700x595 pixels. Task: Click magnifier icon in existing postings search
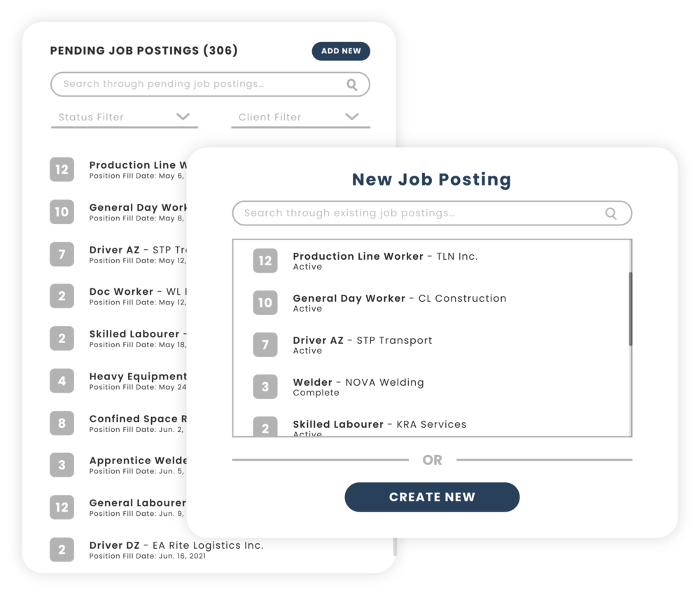pos(610,213)
